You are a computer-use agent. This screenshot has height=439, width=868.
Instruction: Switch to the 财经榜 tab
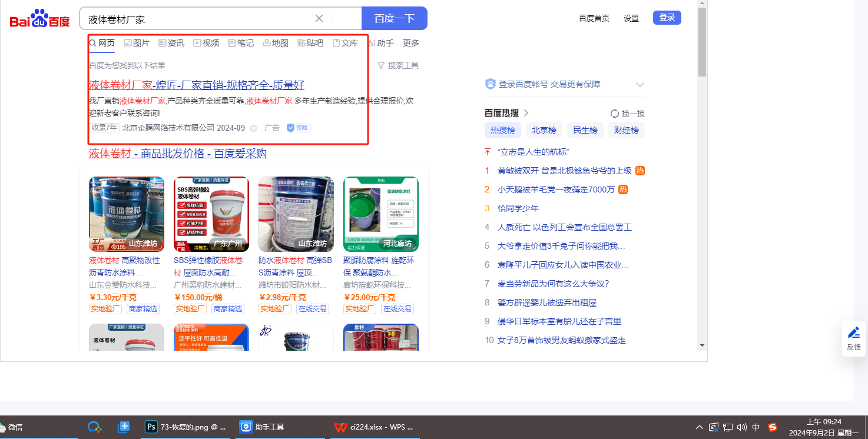pos(627,130)
